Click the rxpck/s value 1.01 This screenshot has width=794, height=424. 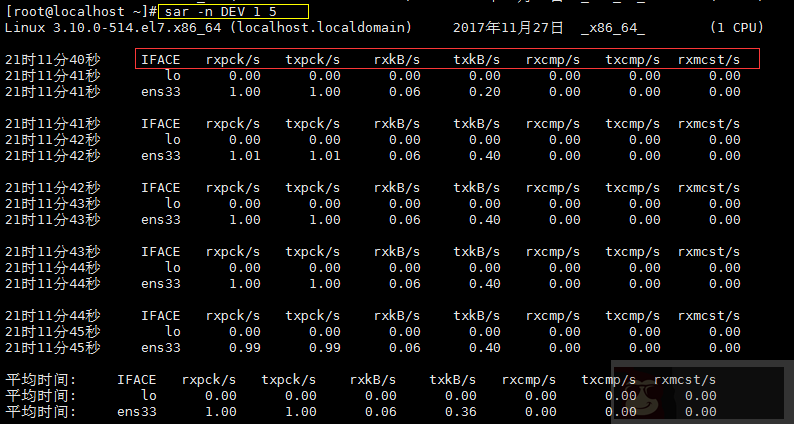tap(245, 155)
